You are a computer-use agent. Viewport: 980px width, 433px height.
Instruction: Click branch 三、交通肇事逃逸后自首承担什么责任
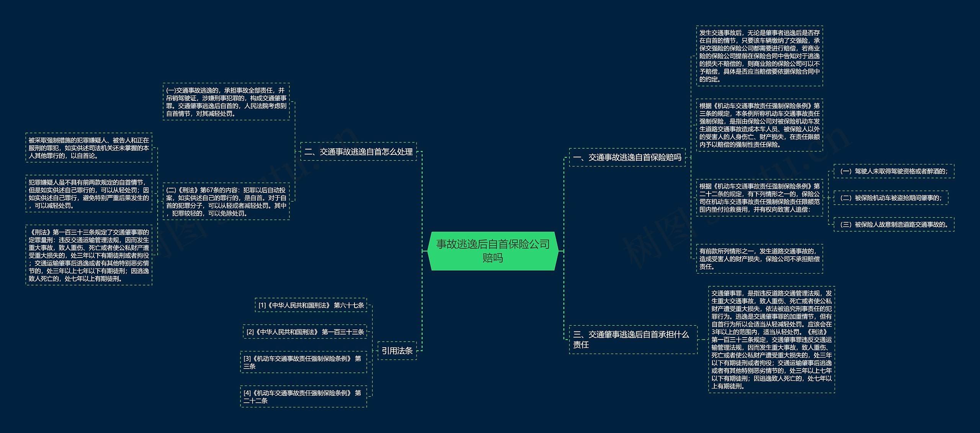coord(633,340)
